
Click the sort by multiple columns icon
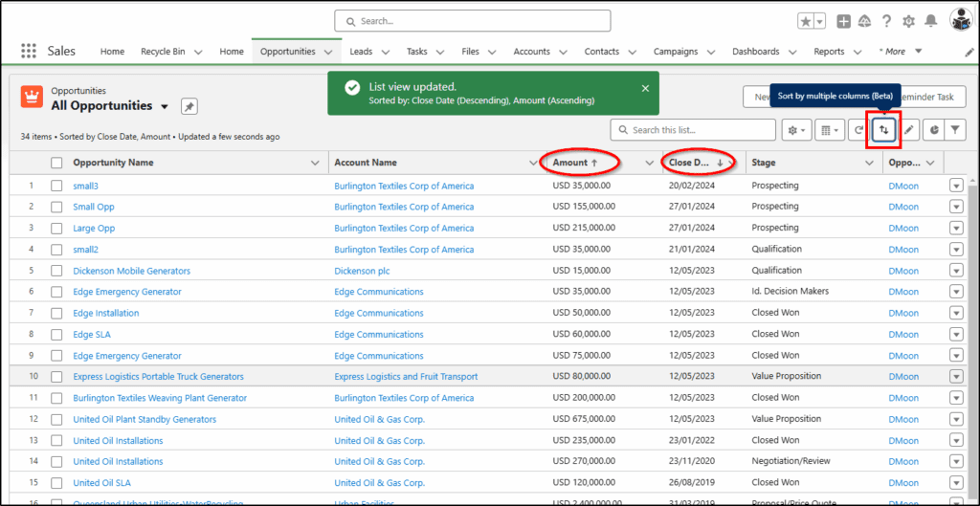click(x=883, y=130)
